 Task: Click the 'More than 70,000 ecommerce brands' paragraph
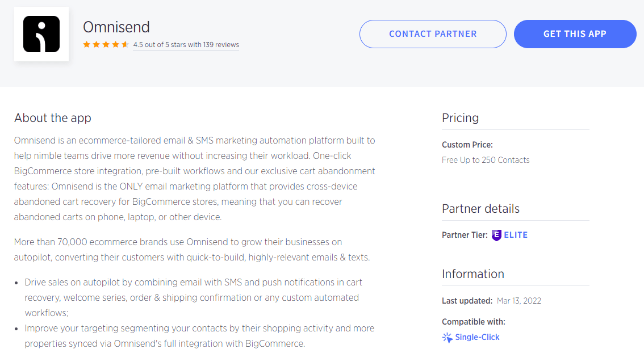pyautogui.click(x=192, y=250)
